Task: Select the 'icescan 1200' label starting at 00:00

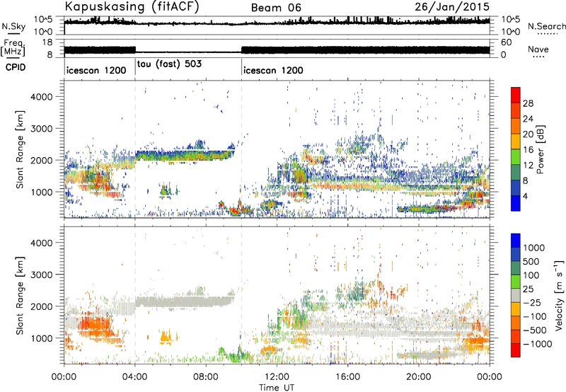Action: click(96, 70)
